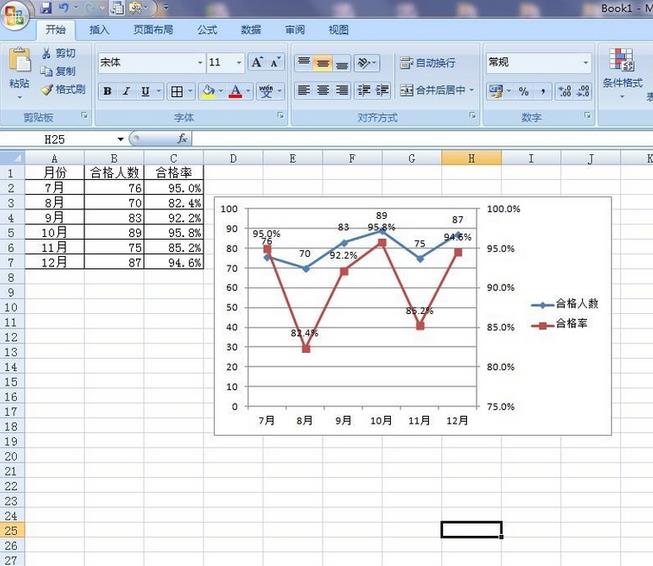Open the Font 字体 dialog launcher

(x=280, y=115)
